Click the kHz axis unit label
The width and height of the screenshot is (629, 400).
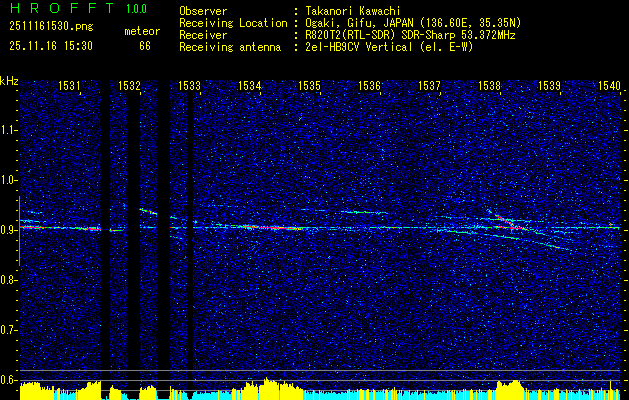(9, 81)
